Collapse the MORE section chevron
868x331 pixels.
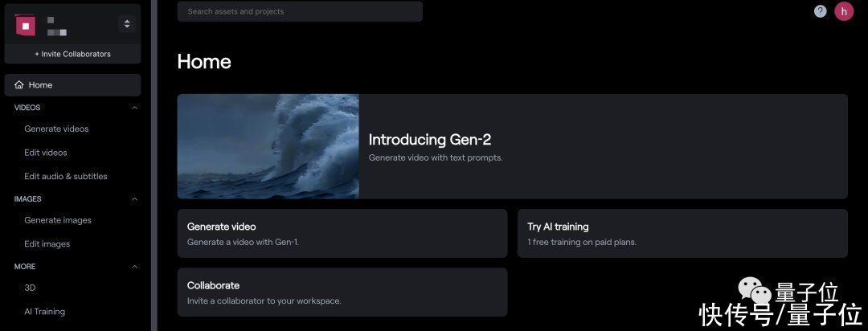coord(134,266)
